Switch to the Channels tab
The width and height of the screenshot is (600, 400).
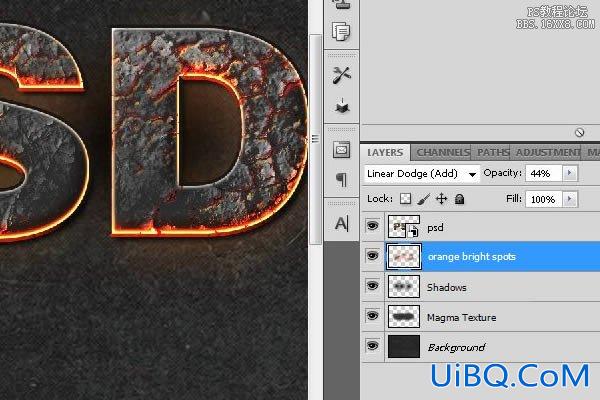pyautogui.click(x=442, y=152)
